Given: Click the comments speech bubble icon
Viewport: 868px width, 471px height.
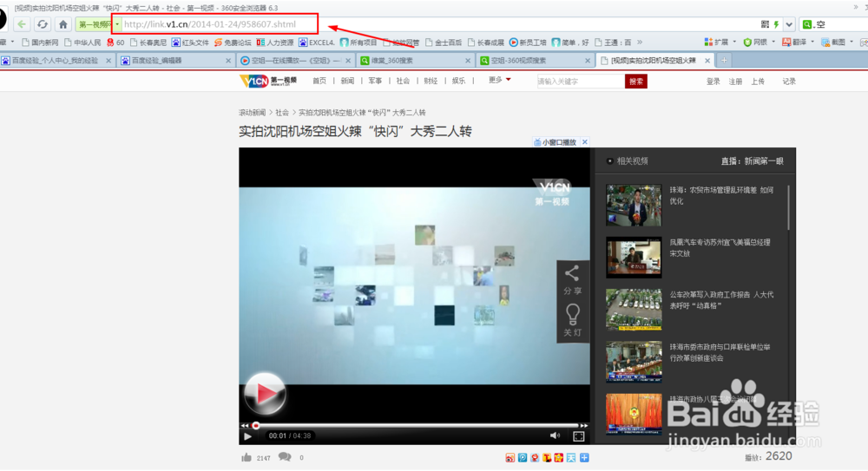Looking at the screenshot, I should click(285, 457).
